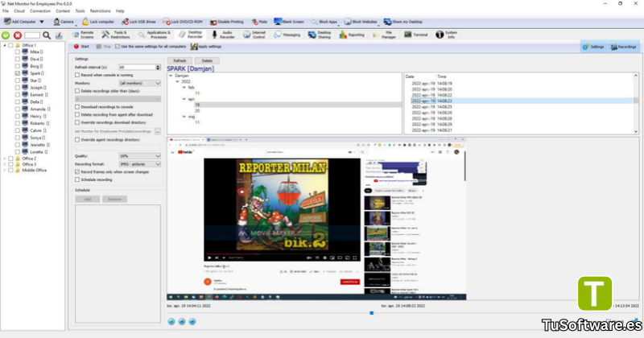Open the Add Computer dropdown arrow
Viewport: 644px width, 338px height.
pyautogui.click(x=42, y=22)
